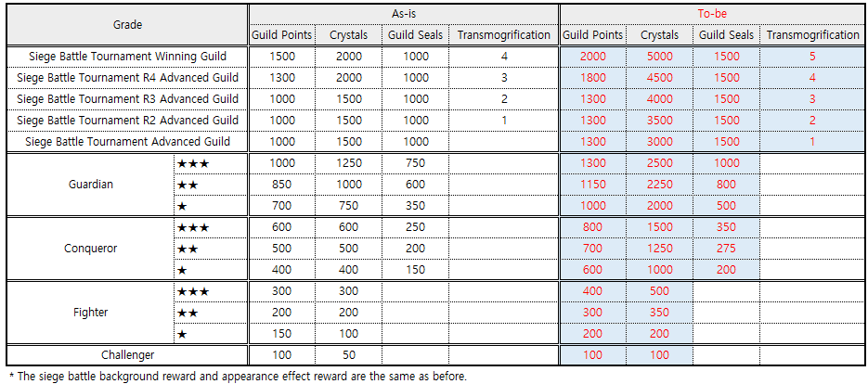Select the Conqueror single-star rating icon
This screenshot has width=868, height=384.
pos(183,270)
